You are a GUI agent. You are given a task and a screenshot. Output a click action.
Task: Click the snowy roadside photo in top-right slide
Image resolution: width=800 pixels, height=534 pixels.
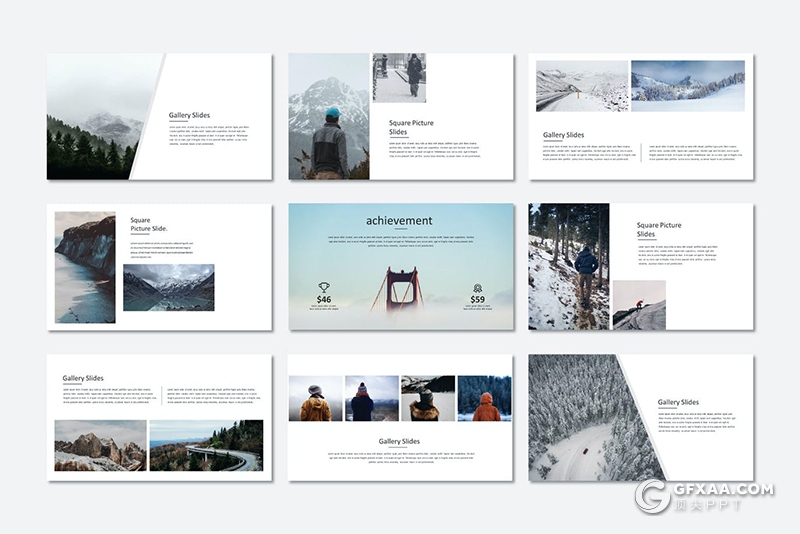coord(581,86)
